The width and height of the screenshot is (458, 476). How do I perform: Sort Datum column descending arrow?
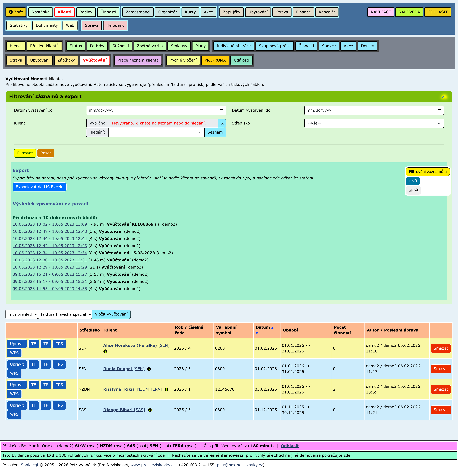257,333
